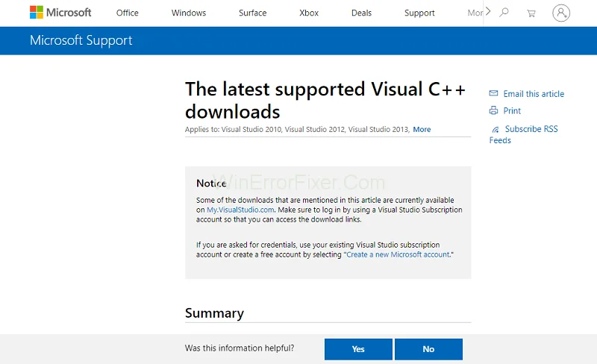Expand navigation with the right chevron arrow

[x=488, y=11]
